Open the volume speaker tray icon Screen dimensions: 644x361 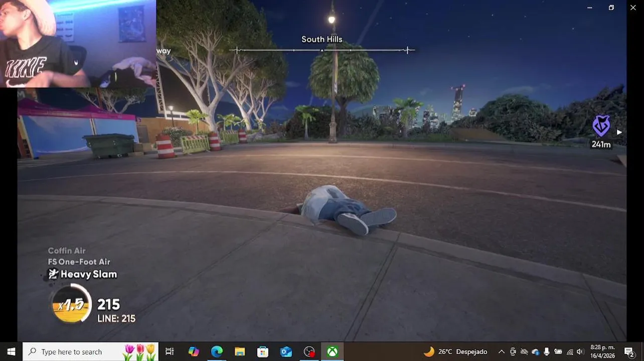pyautogui.click(x=580, y=351)
